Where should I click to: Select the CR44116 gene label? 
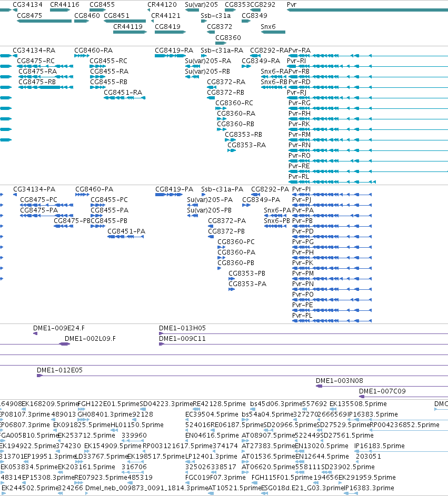pos(65,5)
